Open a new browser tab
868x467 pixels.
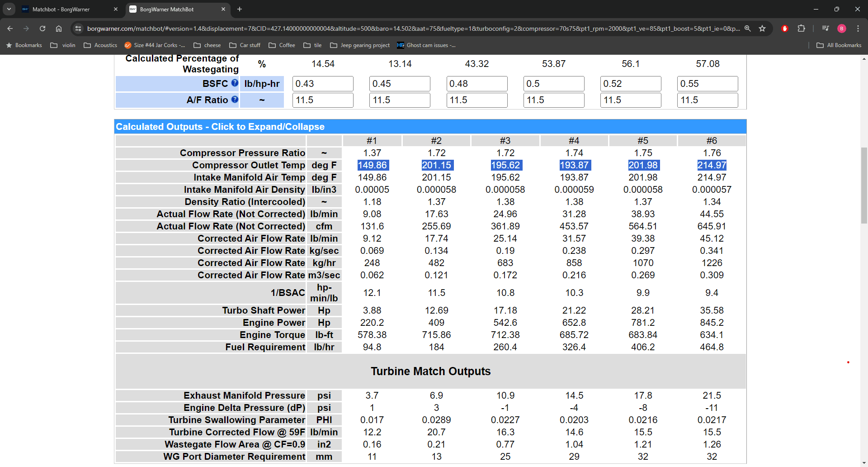point(240,9)
